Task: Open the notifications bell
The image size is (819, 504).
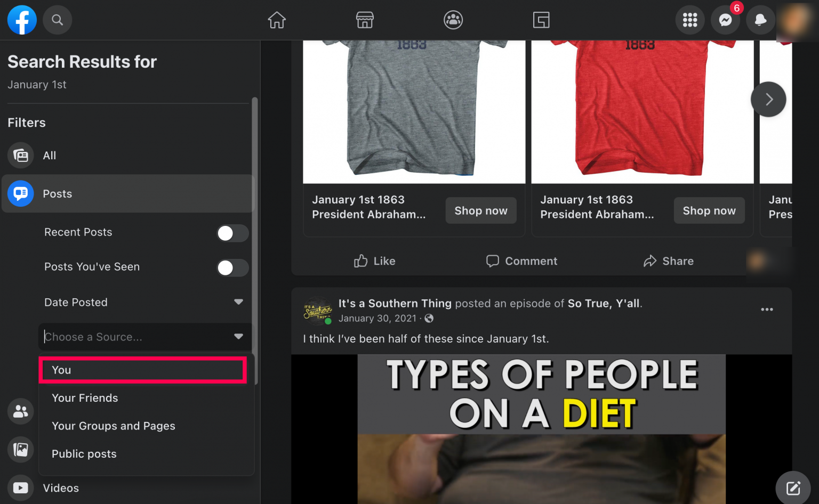Action: click(760, 20)
